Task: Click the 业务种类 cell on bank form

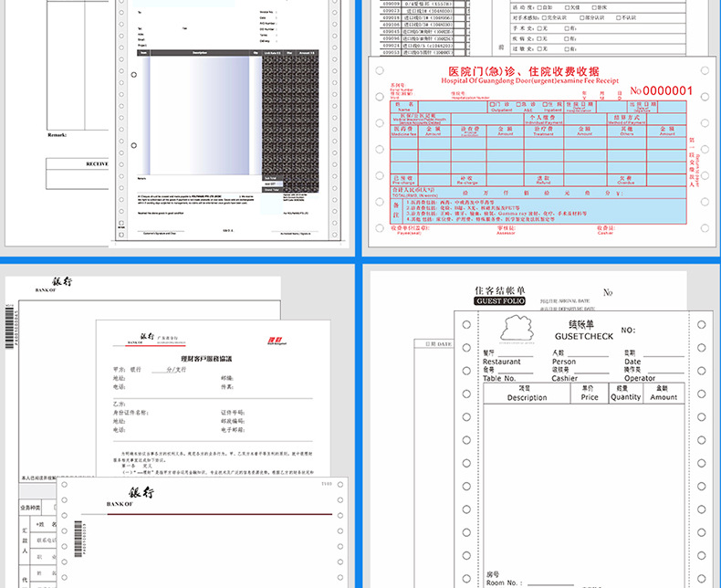Action: [x=30, y=508]
